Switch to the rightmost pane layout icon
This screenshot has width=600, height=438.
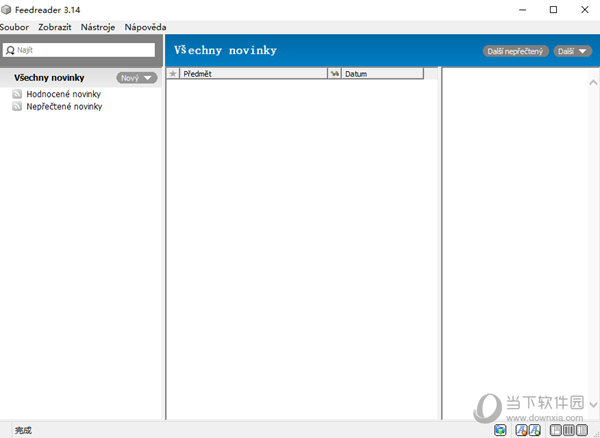coord(583,430)
